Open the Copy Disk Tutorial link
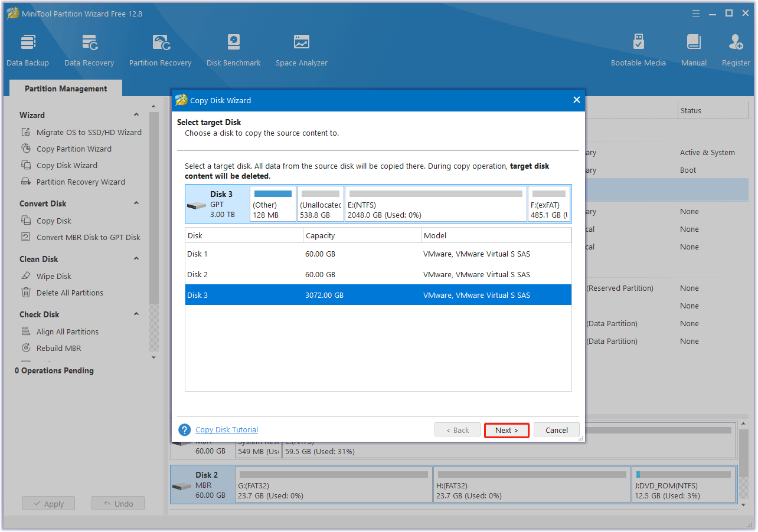 227,429
